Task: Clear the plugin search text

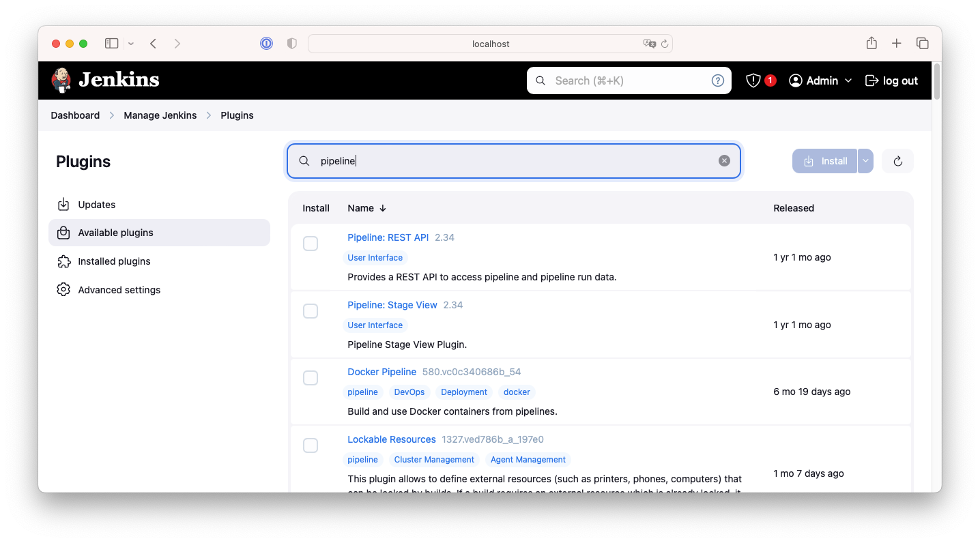Action: 724,161
